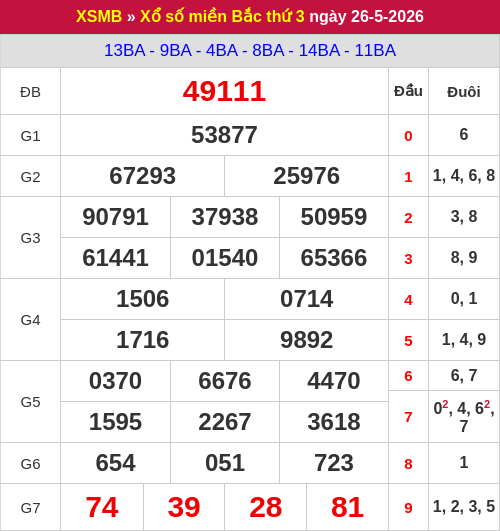Select the G2 number 67293

(x=143, y=176)
